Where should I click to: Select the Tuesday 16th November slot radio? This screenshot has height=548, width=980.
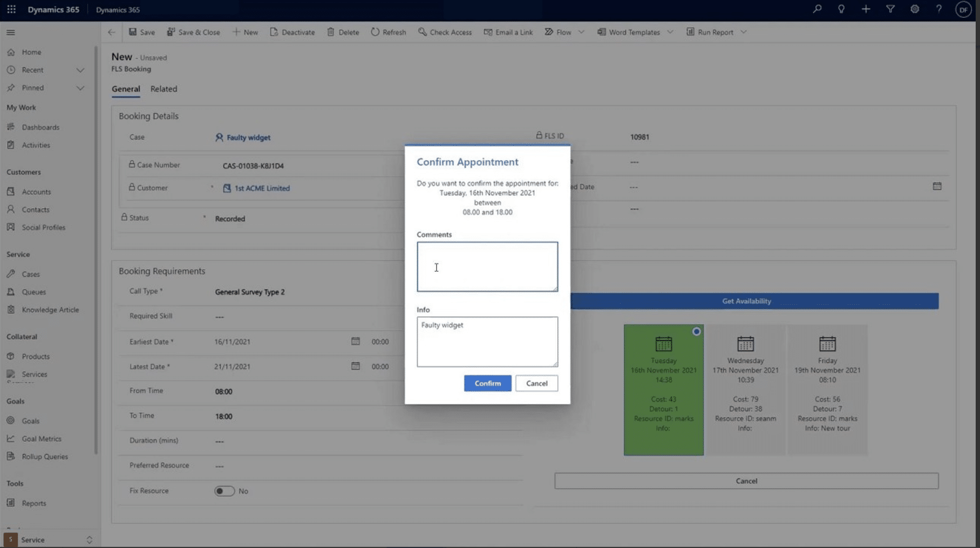696,331
